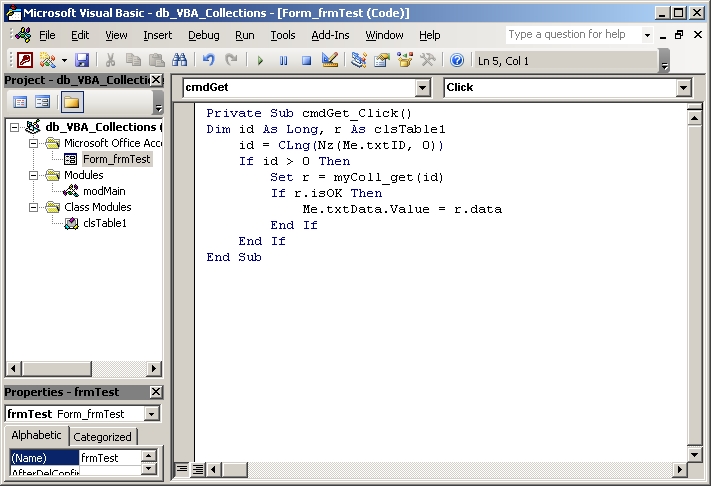Click the Cut scissors icon

(110, 60)
